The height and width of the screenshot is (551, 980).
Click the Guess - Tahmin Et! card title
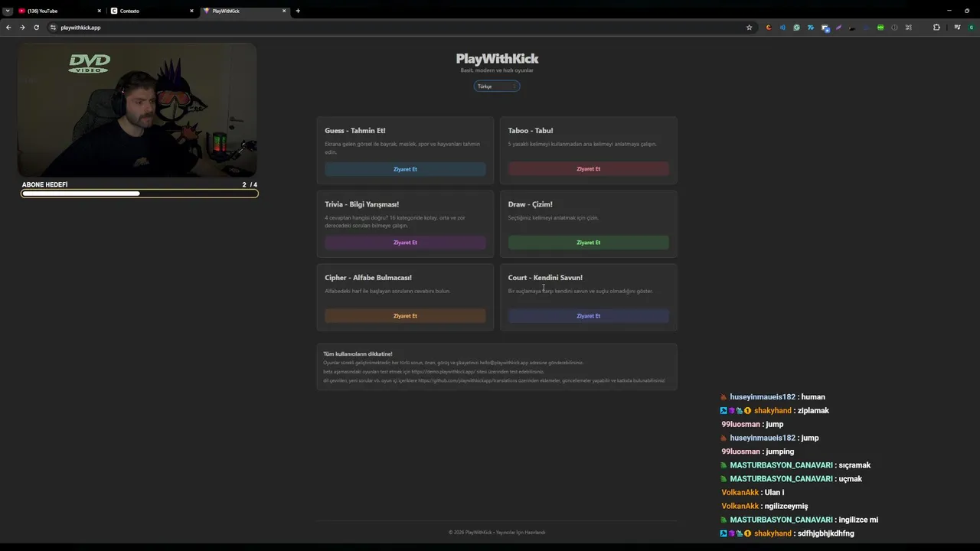click(x=354, y=131)
